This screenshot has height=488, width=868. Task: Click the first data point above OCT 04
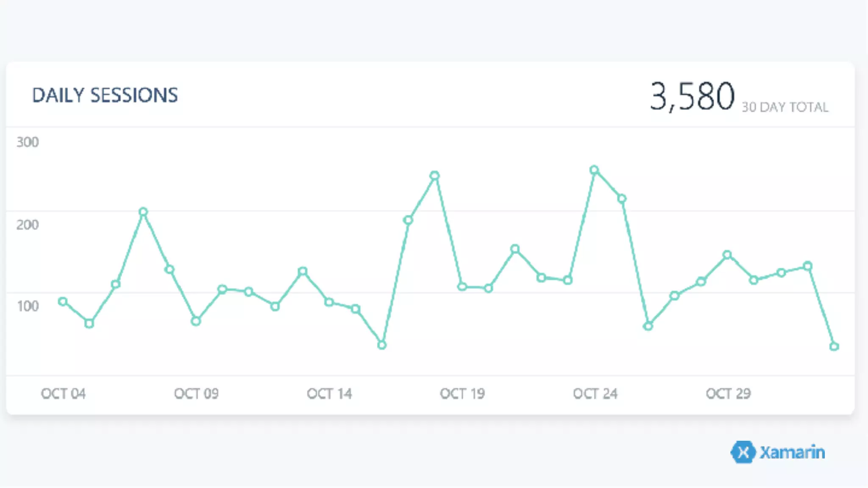[63, 302]
